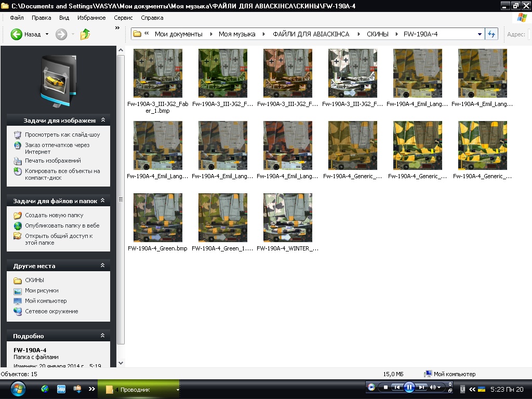Viewport: 532px width, 399px height.
Task: Open Мой компьютер in Другие места
Action: 46,301
